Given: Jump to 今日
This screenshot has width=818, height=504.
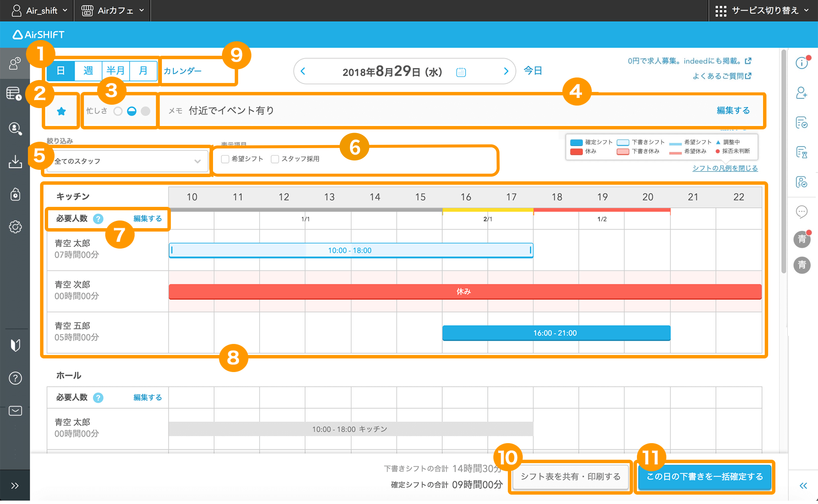Looking at the screenshot, I should click(x=533, y=71).
